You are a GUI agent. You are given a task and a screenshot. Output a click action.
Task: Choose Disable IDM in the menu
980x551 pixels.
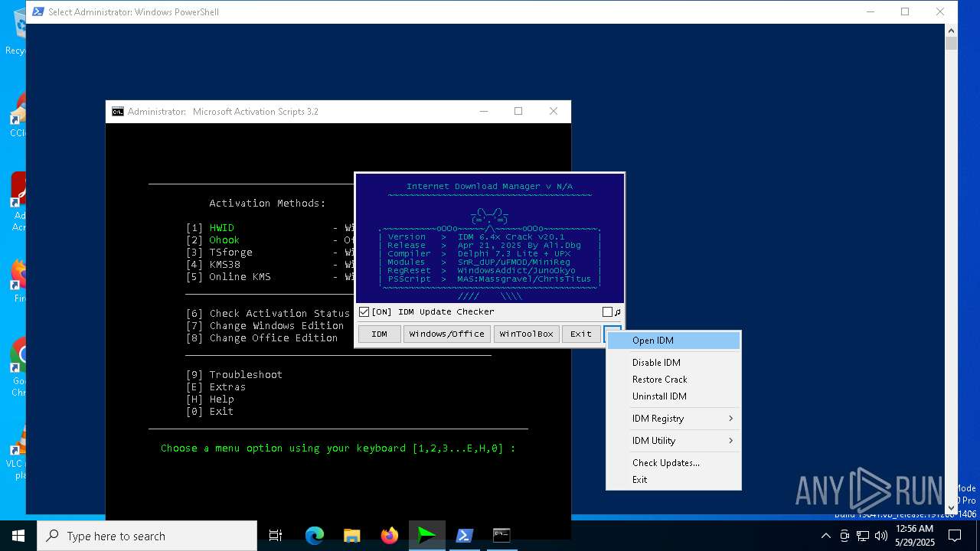pos(674,363)
